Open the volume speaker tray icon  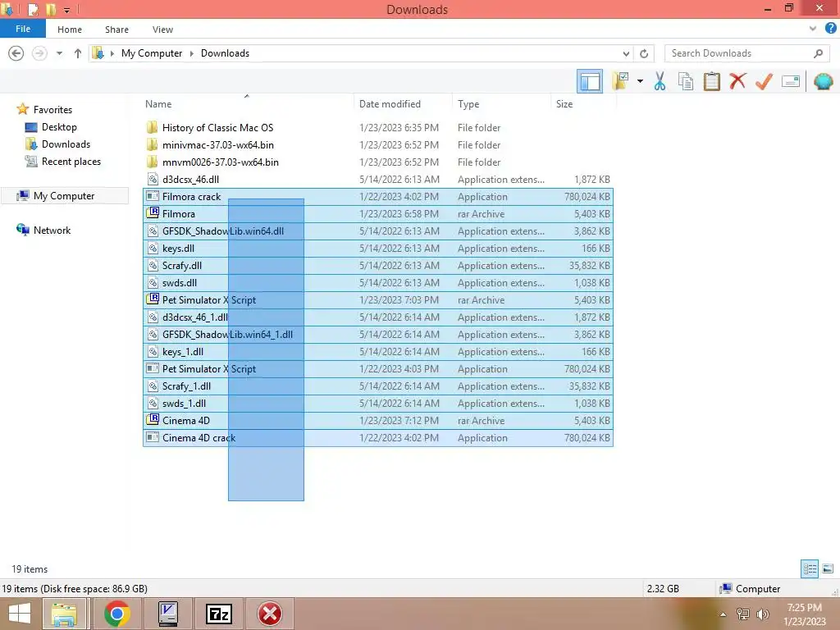click(762, 614)
